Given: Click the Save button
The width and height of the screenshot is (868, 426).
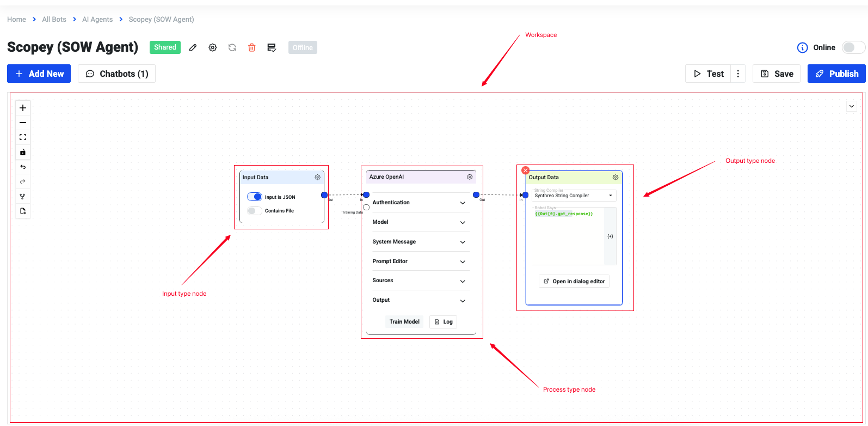Looking at the screenshot, I should point(777,74).
